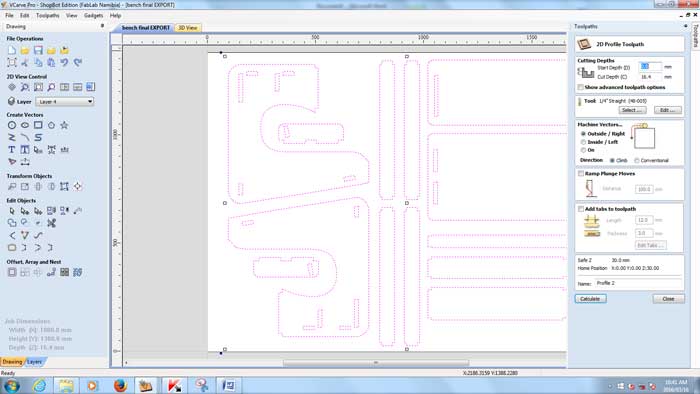Open the Edit menu
700x394 pixels.
(25, 15)
